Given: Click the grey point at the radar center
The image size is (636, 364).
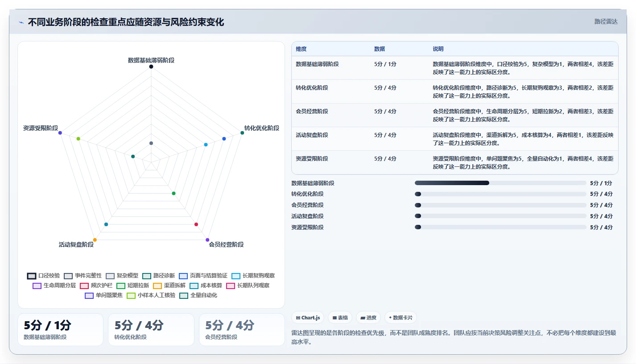Looking at the screenshot, I should (151, 143).
